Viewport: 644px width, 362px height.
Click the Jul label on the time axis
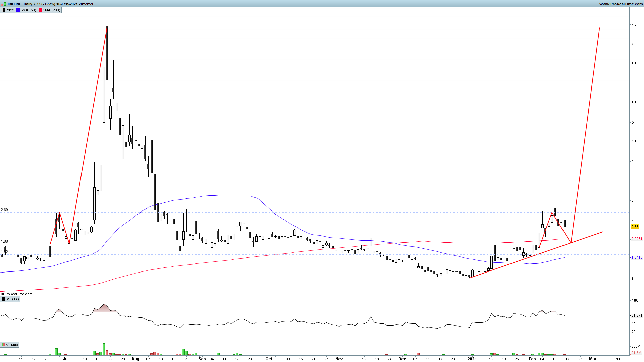click(x=66, y=359)
